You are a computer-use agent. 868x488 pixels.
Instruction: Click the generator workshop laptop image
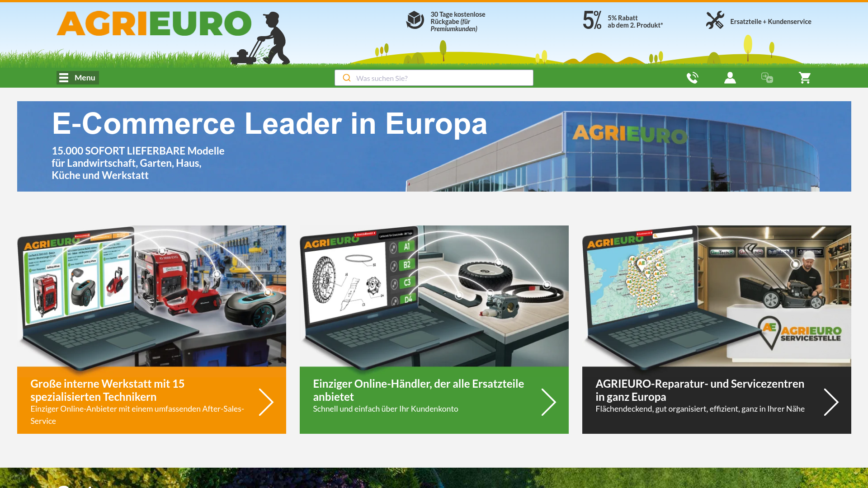coord(151,296)
